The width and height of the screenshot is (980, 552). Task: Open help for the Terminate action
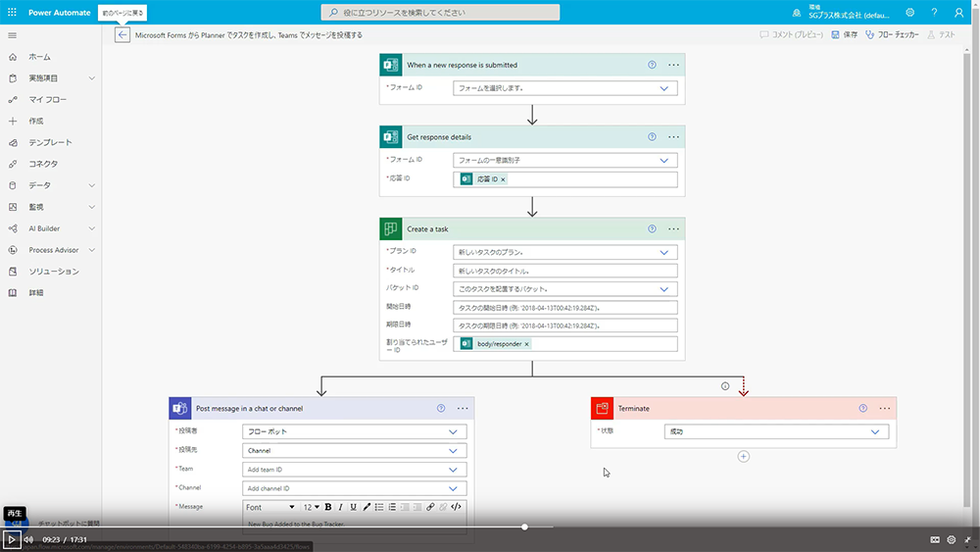point(863,408)
